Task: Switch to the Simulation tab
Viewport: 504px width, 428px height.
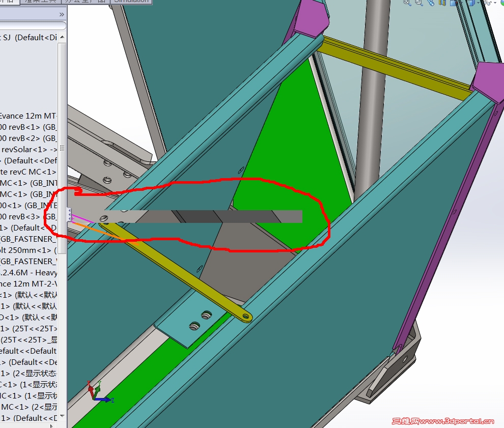Action: [131, 2]
